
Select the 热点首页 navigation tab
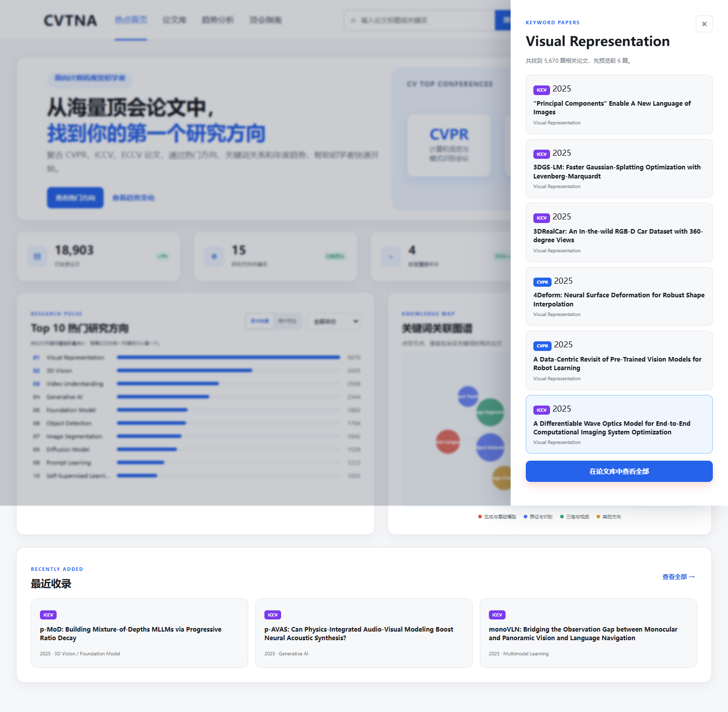131,20
